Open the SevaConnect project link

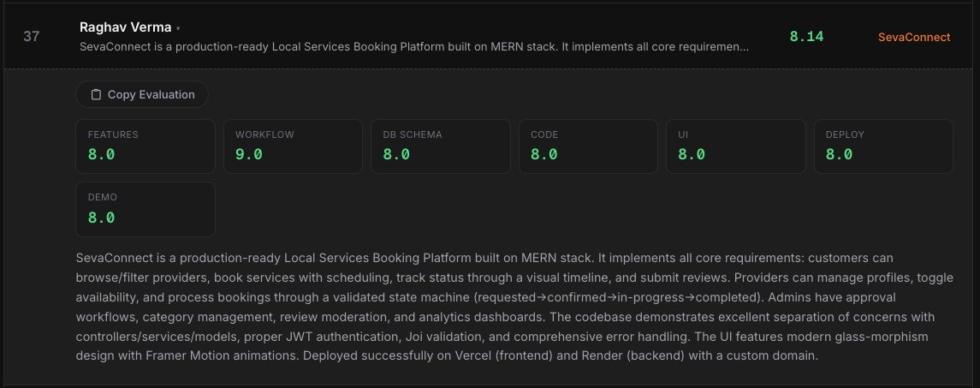914,37
